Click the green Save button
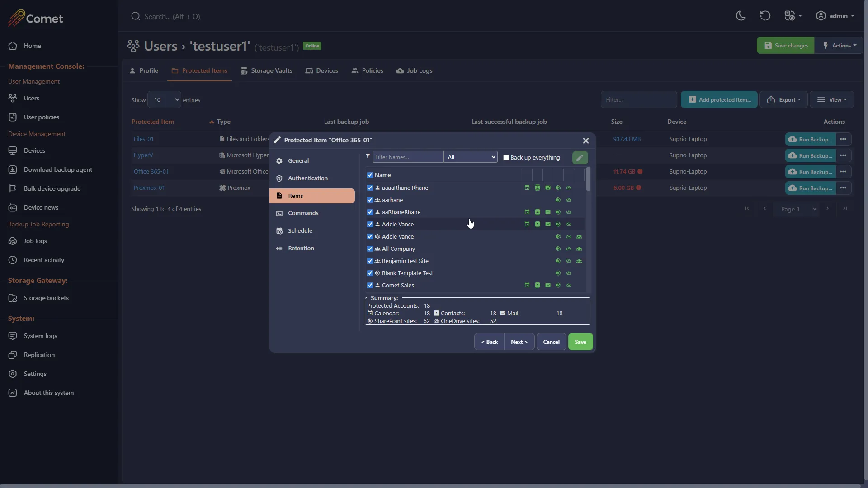The height and width of the screenshot is (488, 868). click(580, 342)
